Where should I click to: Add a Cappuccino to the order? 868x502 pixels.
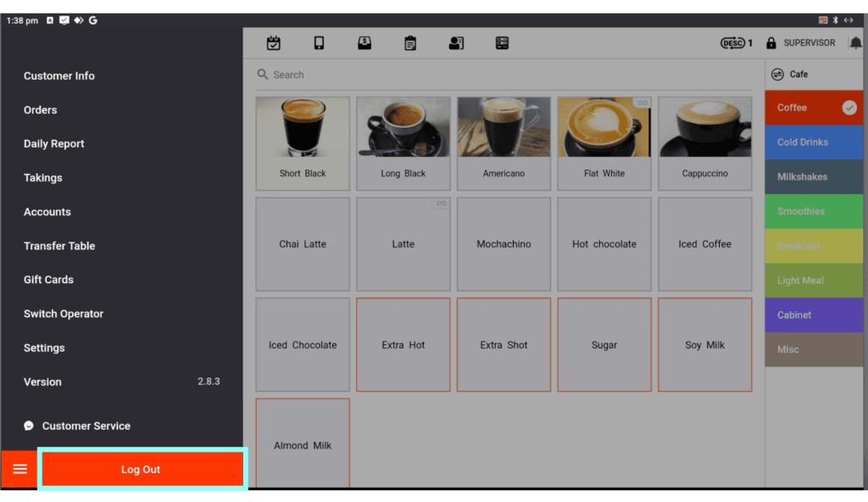coord(704,142)
